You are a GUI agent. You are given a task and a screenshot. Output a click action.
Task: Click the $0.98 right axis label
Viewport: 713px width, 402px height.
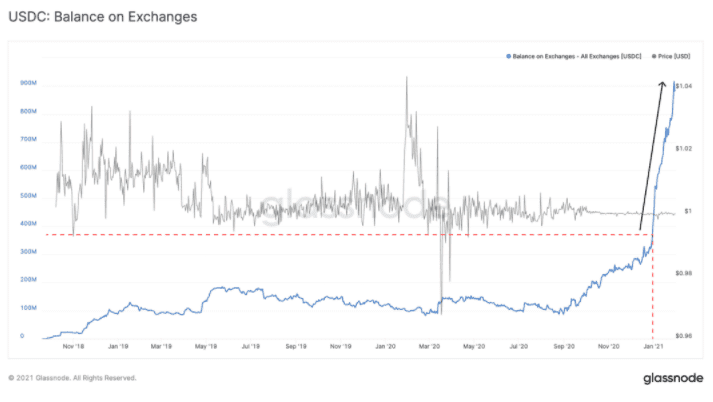pyautogui.click(x=684, y=273)
